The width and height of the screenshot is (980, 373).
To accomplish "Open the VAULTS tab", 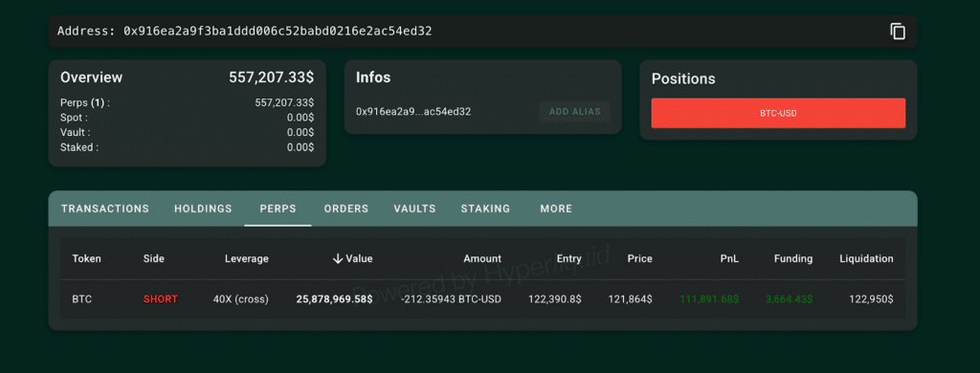I will click(414, 208).
